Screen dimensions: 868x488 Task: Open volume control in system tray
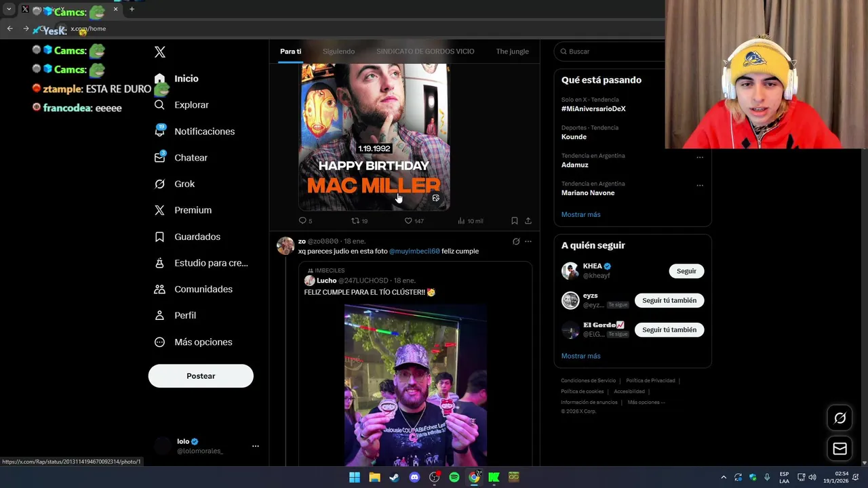[812, 477]
